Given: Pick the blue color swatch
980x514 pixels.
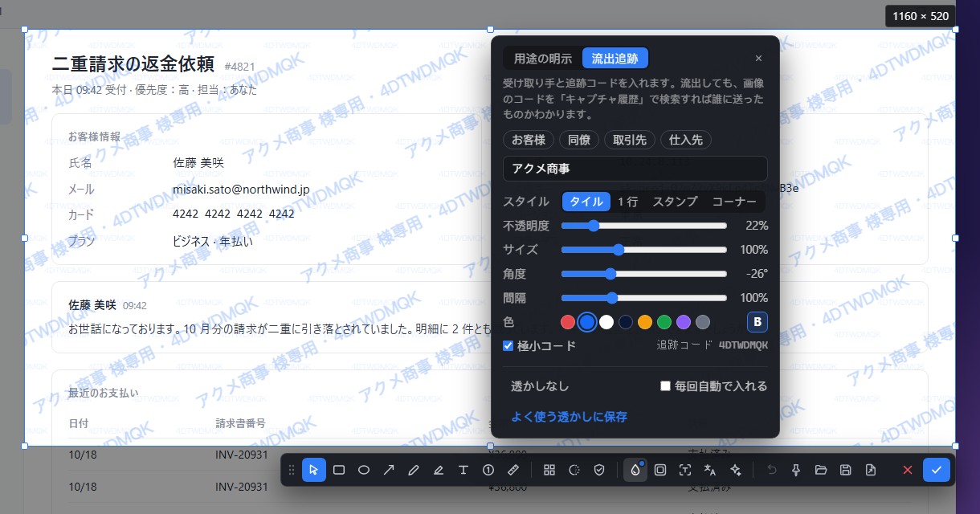Looking at the screenshot, I should tap(587, 322).
